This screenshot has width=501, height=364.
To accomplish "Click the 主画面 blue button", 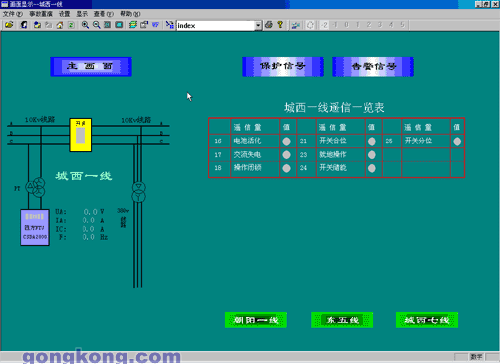I will click(91, 67).
